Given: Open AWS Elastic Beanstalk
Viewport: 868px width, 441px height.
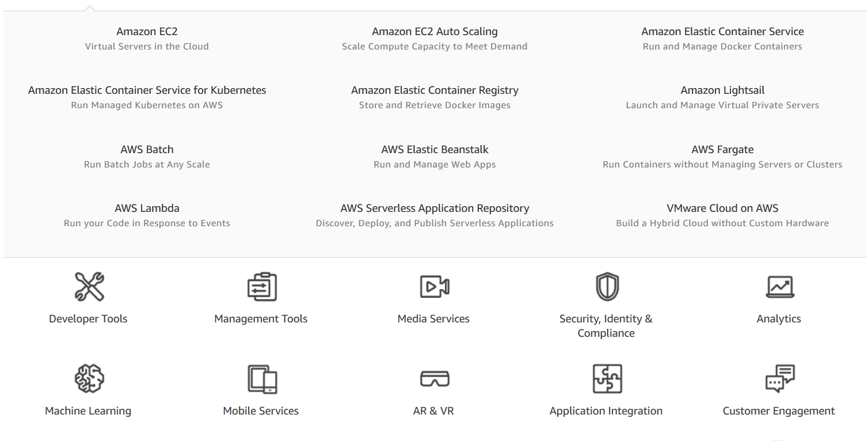Looking at the screenshot, I should tap(435, 149).
